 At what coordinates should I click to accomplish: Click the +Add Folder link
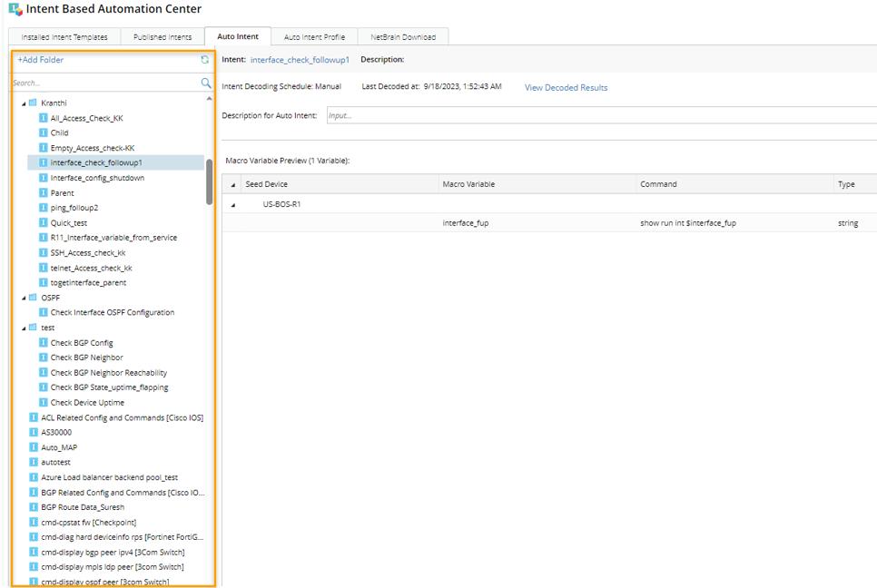[x=41, y=60]
